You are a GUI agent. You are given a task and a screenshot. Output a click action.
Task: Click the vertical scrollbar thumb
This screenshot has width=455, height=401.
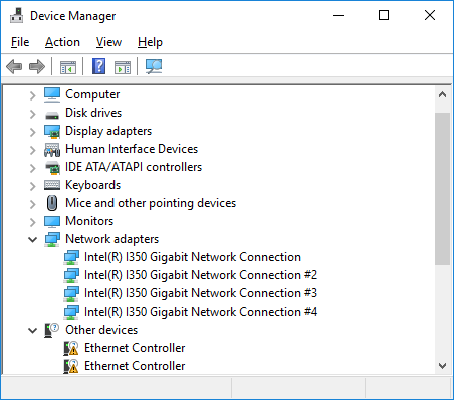(442, 189)
